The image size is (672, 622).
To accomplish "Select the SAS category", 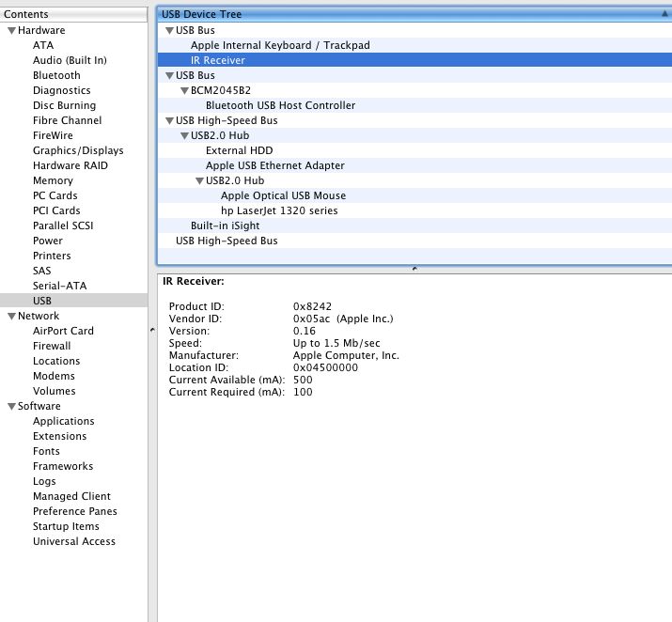I will pos(42,271).
